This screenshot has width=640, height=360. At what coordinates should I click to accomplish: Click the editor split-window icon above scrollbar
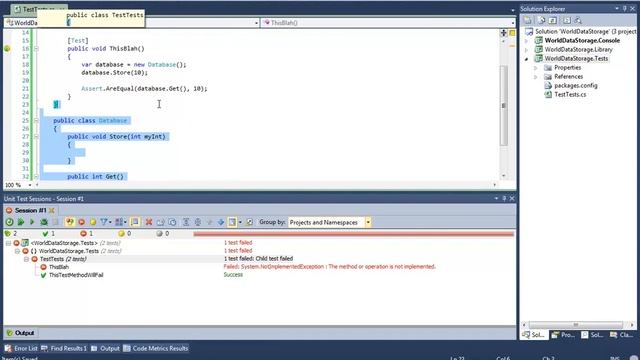pyautogui.click(x=503, y=33)
